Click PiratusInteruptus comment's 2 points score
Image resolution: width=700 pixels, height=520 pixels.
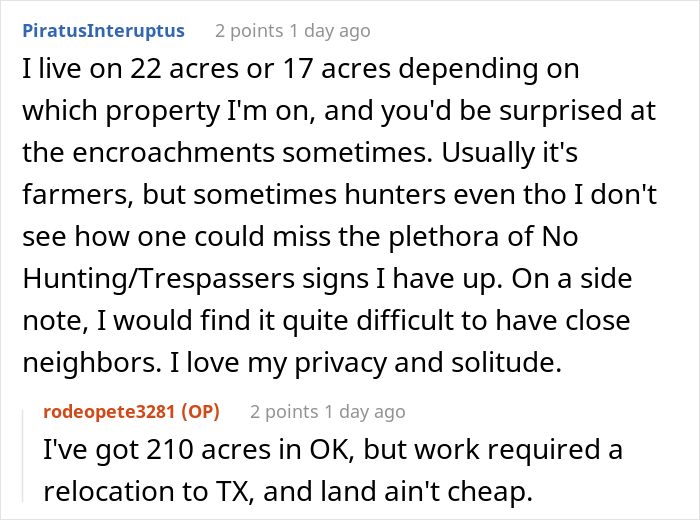pos(250,30)
